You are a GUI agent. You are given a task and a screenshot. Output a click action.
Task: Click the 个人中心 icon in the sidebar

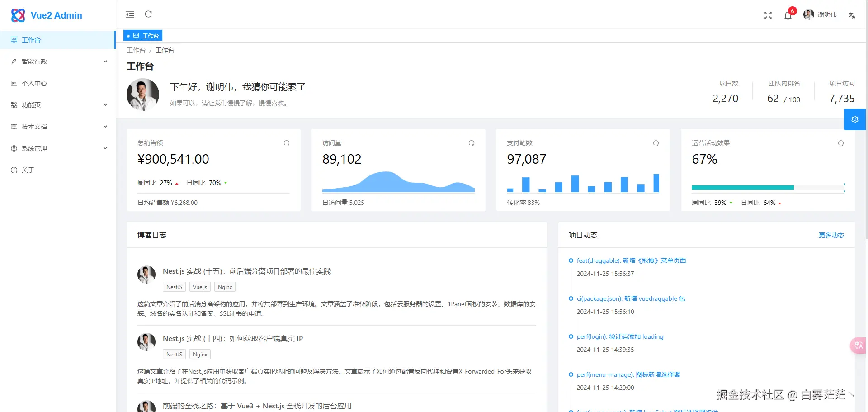14,83
